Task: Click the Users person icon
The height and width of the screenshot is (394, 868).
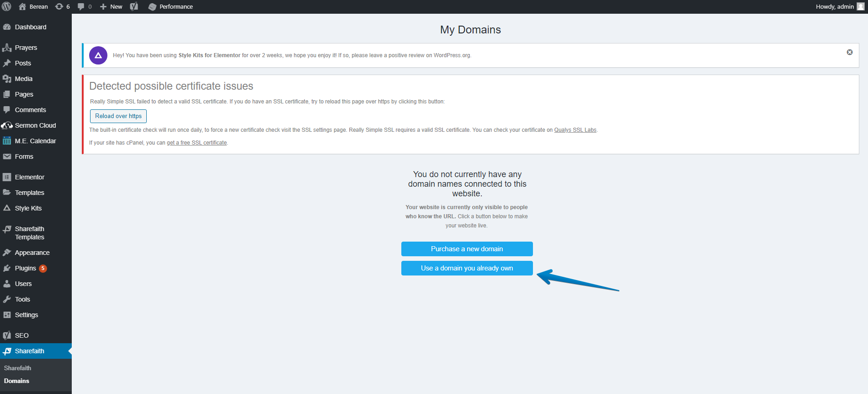Action: click(x=7, y=284)
